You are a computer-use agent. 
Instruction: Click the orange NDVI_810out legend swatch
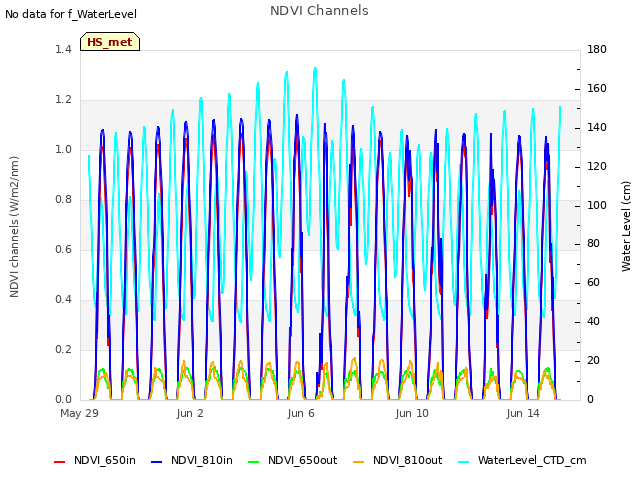pyautogui.click(x=358, y=462)
